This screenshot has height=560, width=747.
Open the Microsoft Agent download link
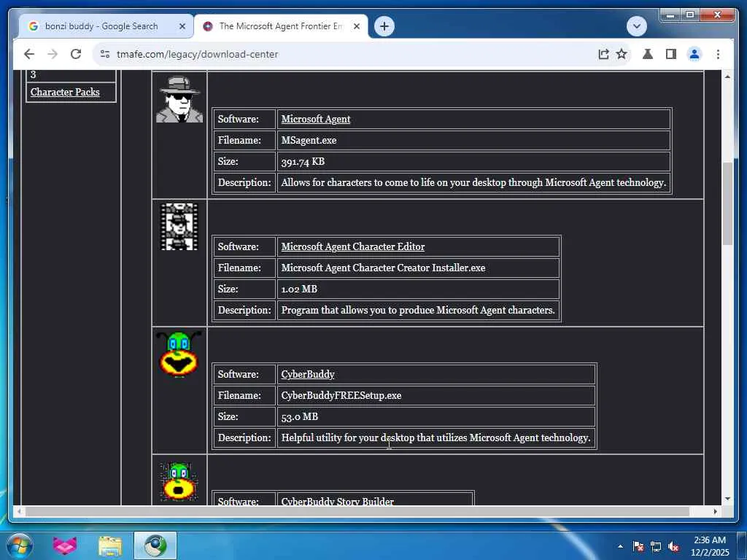[315, 119]
